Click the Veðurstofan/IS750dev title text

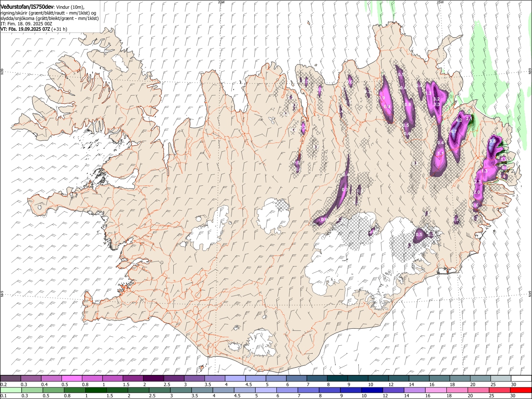[27, 7]
